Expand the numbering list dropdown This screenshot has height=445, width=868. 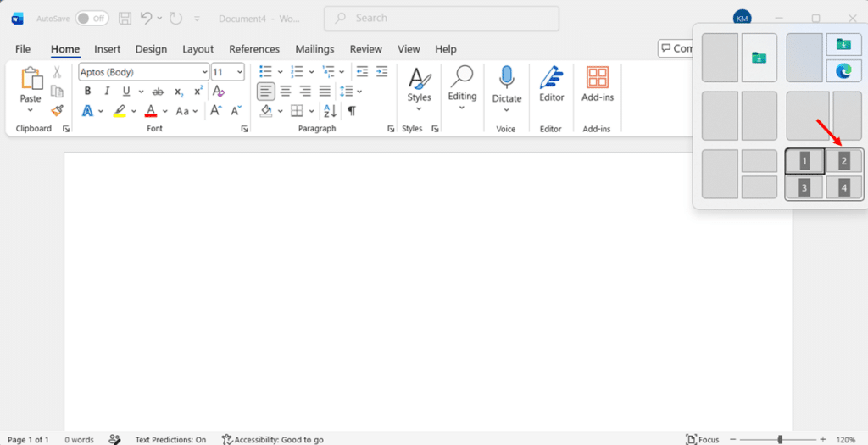(x=311, y=72)
